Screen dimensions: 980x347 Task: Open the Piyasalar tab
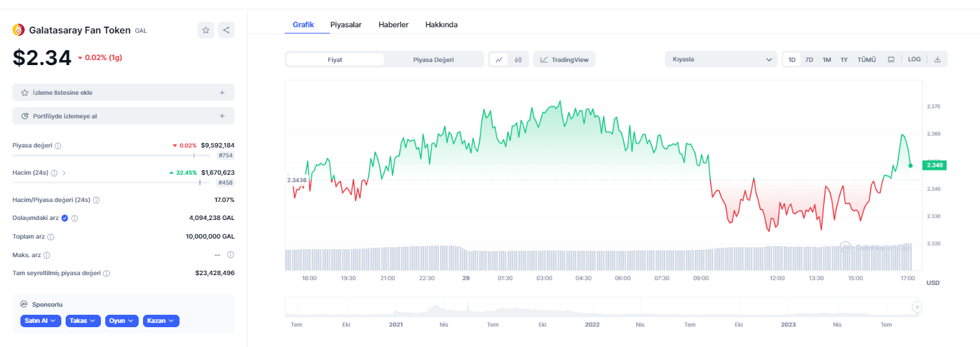pos(345,25)
